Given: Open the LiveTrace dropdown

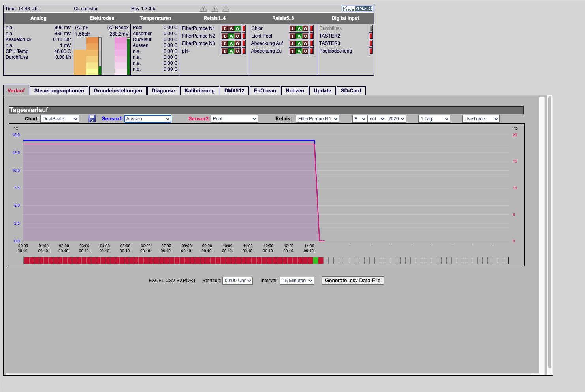Looking at the screenshot, I should 481,119.
